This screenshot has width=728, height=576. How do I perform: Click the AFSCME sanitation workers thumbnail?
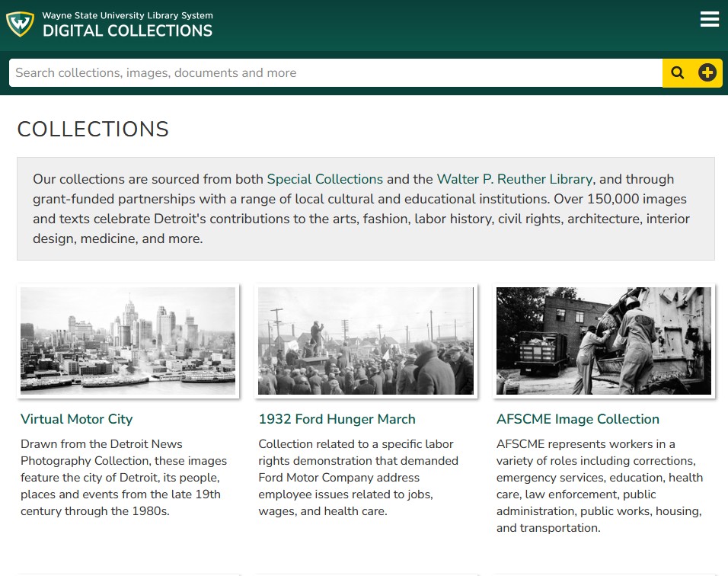[x=604, y=341]
